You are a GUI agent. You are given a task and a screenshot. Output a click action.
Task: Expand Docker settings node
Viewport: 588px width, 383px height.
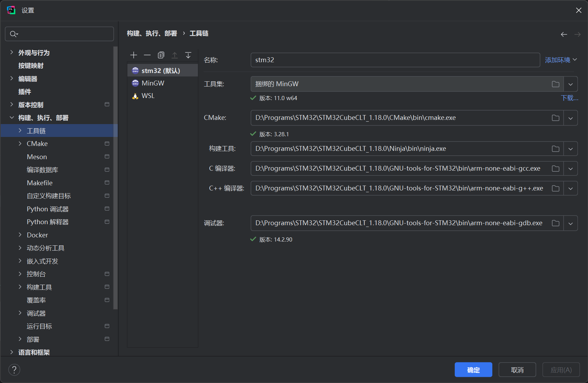pyautogui.click(x=20, y=235)
